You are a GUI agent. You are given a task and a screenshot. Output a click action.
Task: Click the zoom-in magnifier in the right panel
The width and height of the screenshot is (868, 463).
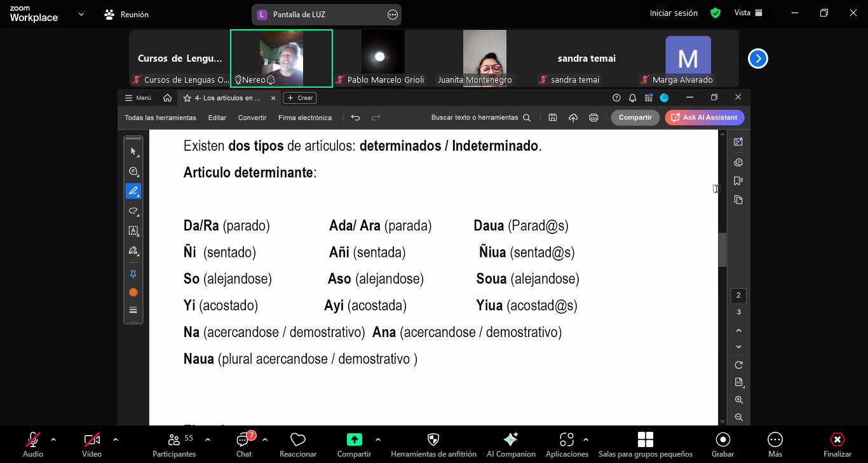click(738, 400)
